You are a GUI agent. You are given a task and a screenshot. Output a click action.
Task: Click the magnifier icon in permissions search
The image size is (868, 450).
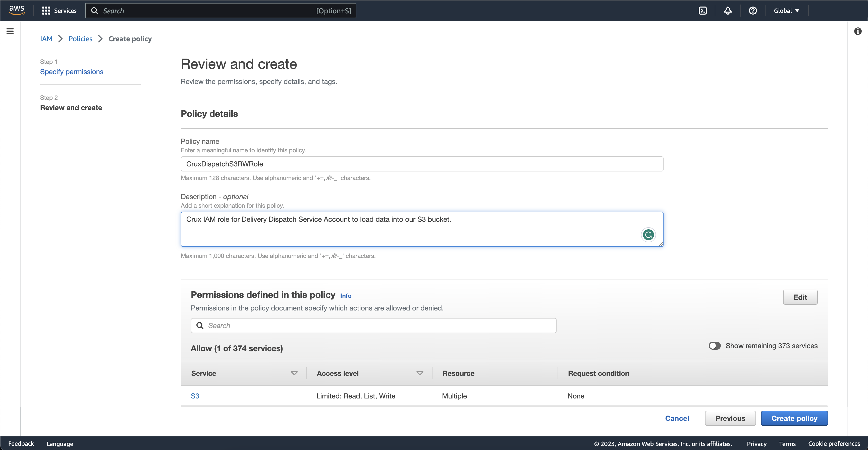200,326
